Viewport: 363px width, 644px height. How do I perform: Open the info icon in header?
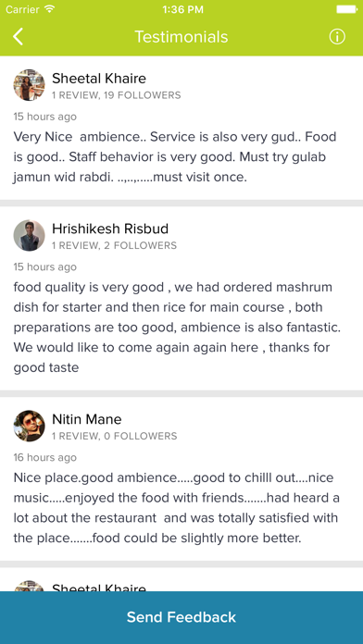point(337,37)
